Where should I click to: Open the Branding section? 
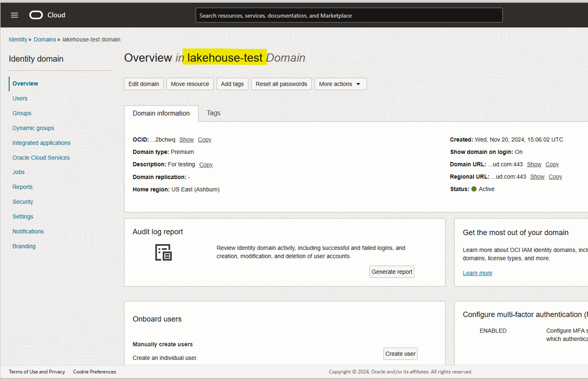click(24, 246)
